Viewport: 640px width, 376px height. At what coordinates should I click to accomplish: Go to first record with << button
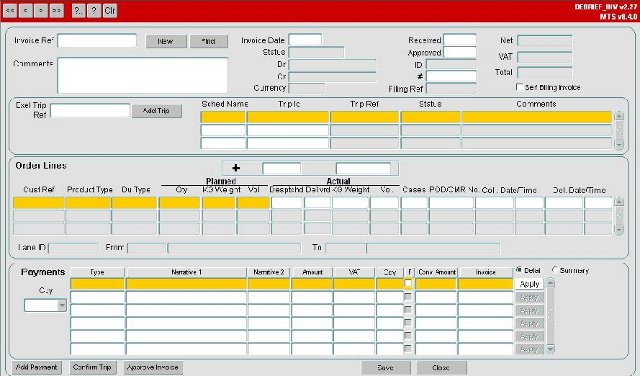click(x=10, y=10)
